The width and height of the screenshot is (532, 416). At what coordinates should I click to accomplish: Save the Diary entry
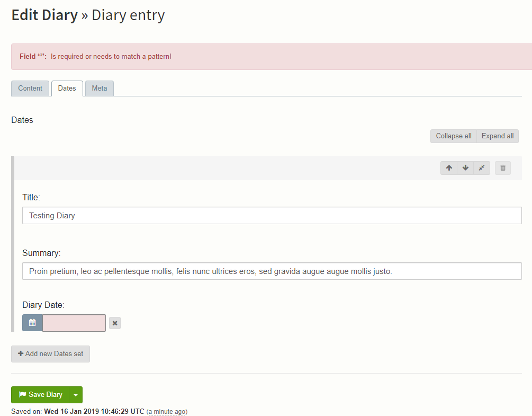pyautogui.click(x=42, y=394)
